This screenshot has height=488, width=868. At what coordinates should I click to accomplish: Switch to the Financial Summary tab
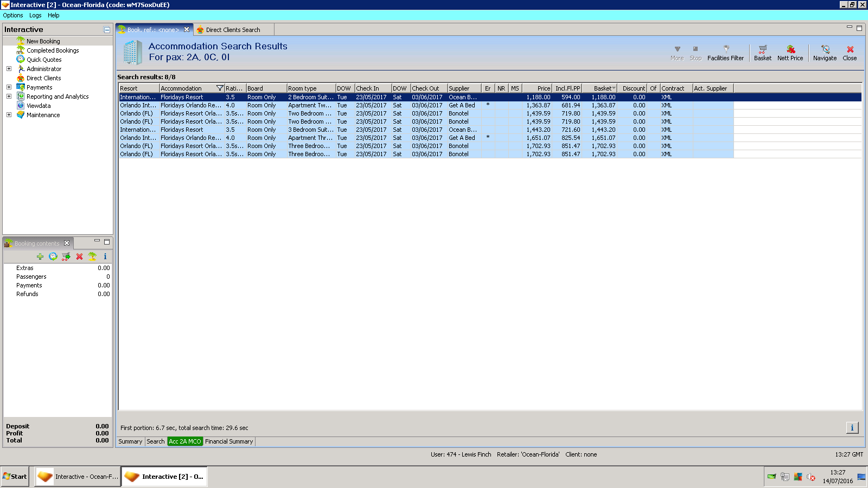[x=229, y=441]
